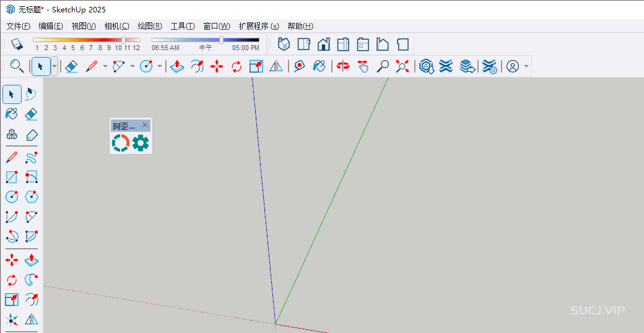
Task: Activate the Freehand drawing tool
Action: tap(32, 158)
